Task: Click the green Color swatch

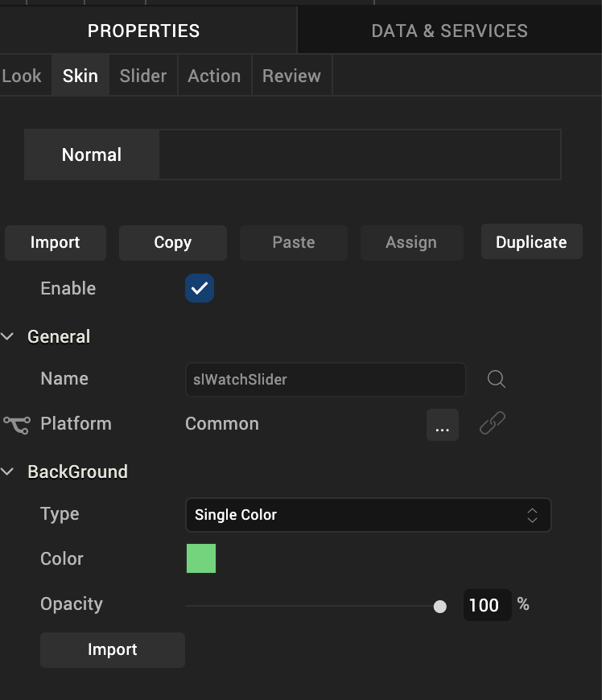Action: coord(201,558)
